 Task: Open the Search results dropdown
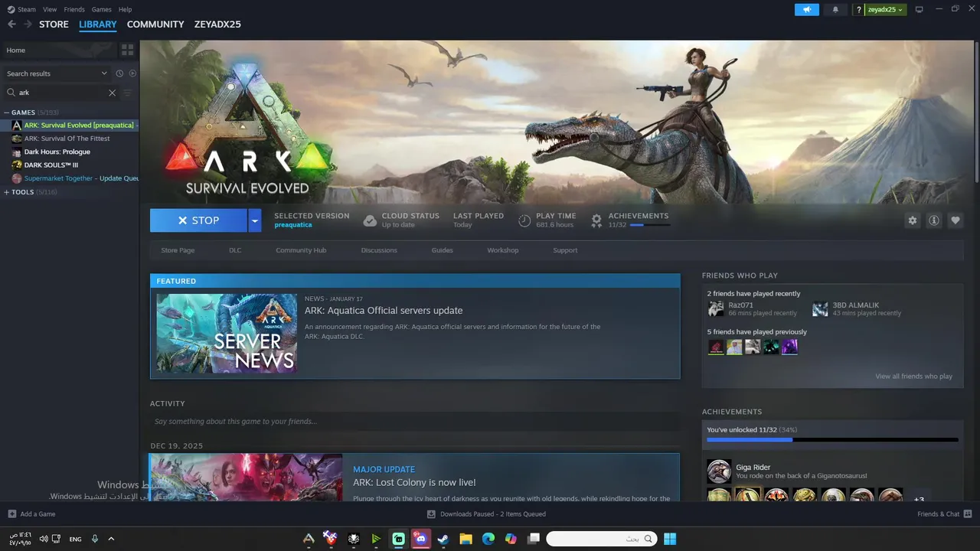[57, 73]
